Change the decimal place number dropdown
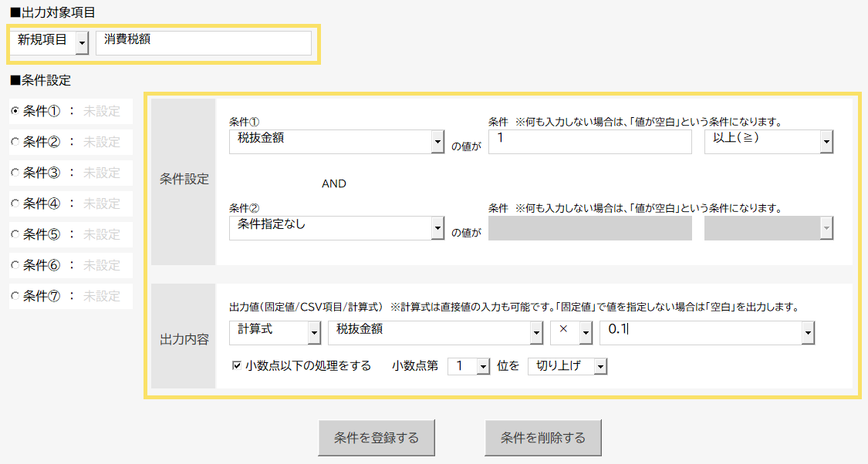Screen dimensions: 868x464 click(483, 367)
